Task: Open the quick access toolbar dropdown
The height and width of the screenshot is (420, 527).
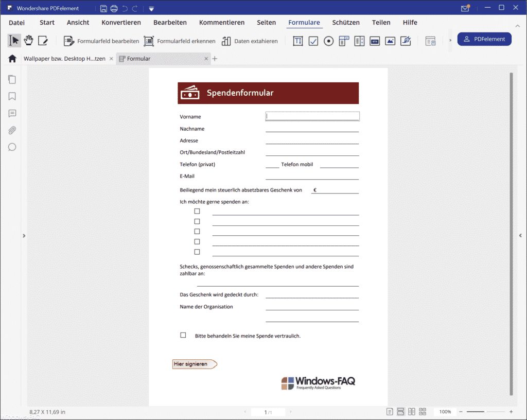Action: point(151,9)
